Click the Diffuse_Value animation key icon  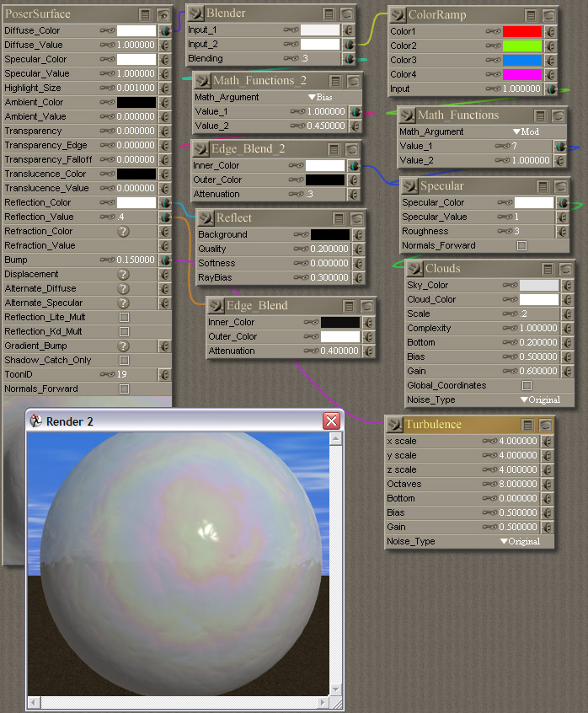point(107,45)
